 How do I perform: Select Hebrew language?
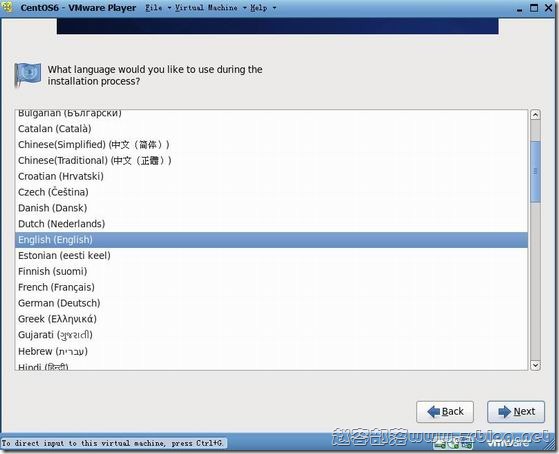(x=271, y=351)
